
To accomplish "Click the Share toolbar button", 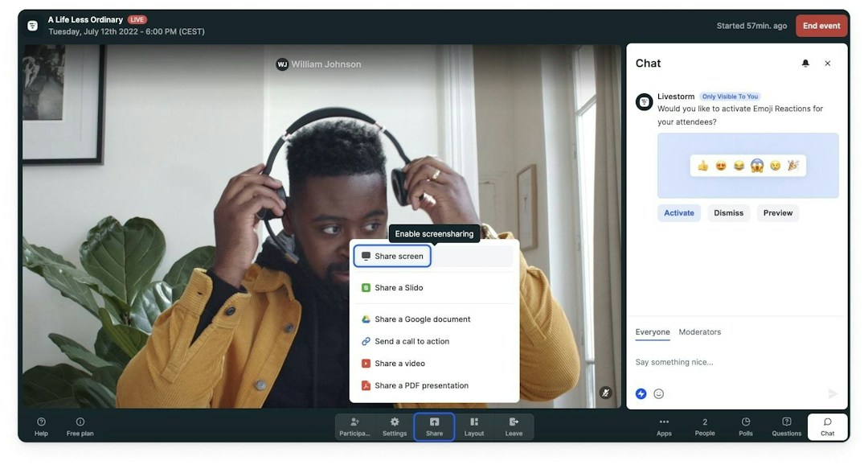I will [x=435, y=427].
